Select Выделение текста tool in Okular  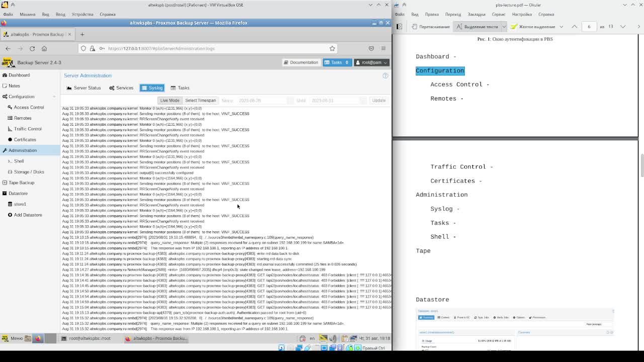tap(477, 27)
